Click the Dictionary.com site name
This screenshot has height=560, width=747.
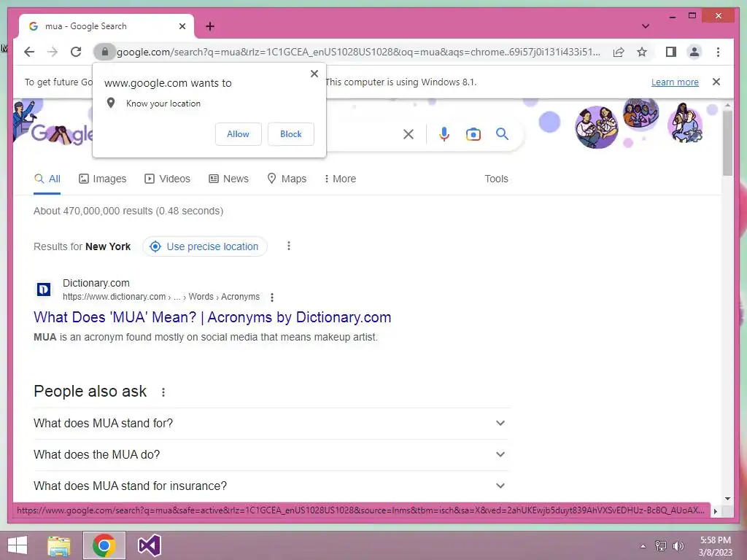pyautogui.click(x=96, y=284)
